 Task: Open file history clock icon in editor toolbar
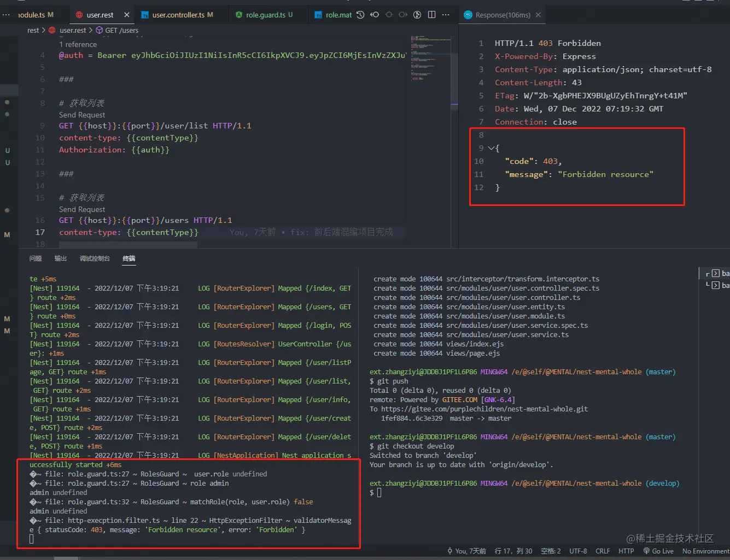pos(360,15)
